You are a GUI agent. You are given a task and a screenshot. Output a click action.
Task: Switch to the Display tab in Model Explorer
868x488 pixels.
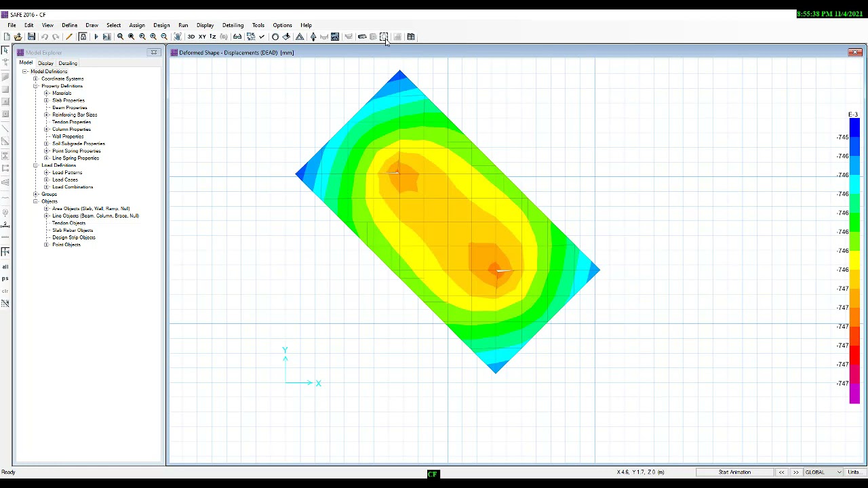coord(45,63)
